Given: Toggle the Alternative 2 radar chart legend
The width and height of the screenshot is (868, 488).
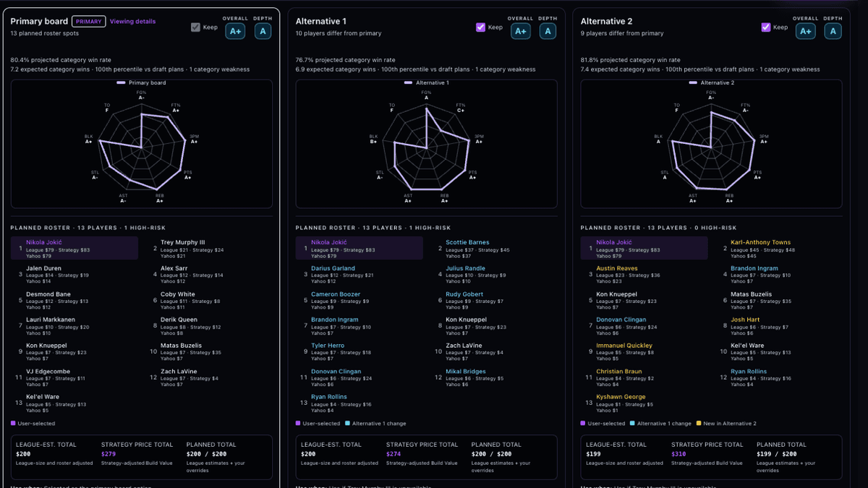Looking at the screenshot, I should [x=712, y=83].
